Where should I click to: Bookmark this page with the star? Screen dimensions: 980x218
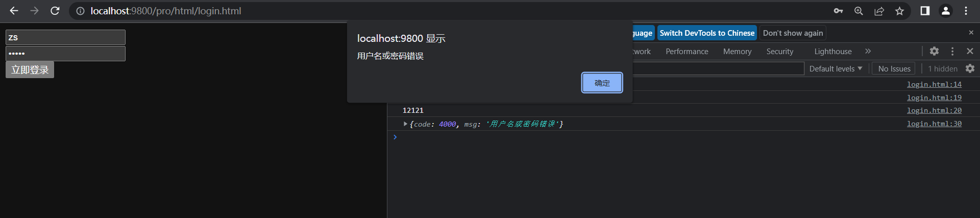pos(899,11)
